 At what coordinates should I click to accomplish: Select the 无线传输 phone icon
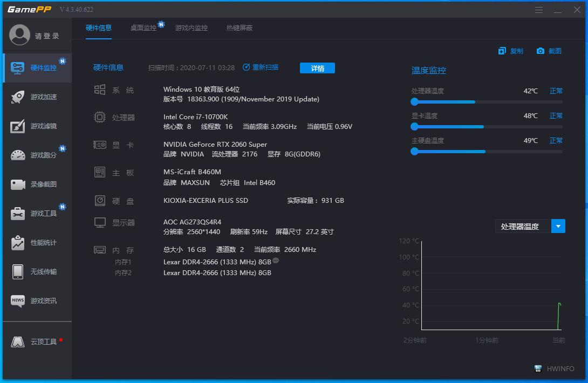[18, 272]
